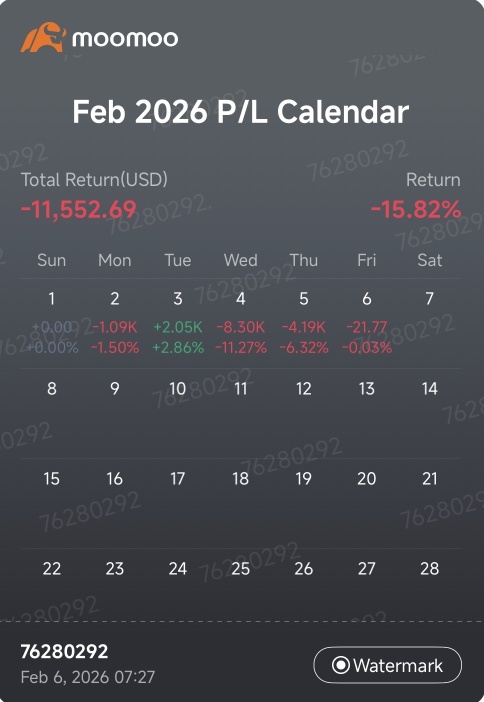Click the Total Return value -11,552.69
The height and width of the screenshot is (702, 484).
pos(79,210)
